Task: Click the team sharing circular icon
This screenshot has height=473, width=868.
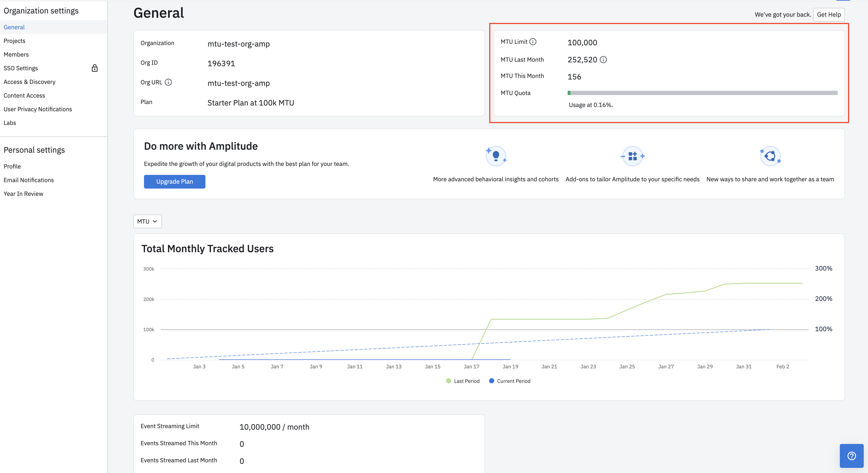Action: [770, 156]
